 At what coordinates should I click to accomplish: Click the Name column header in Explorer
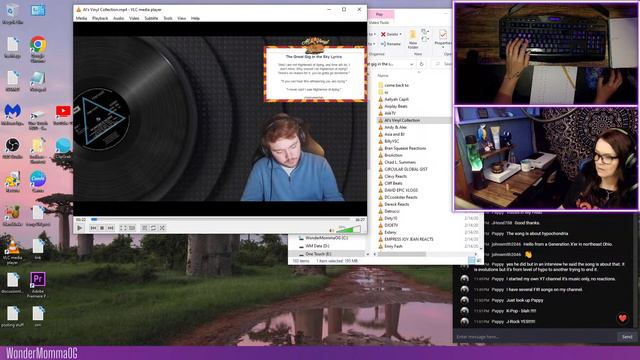(383, 76)
